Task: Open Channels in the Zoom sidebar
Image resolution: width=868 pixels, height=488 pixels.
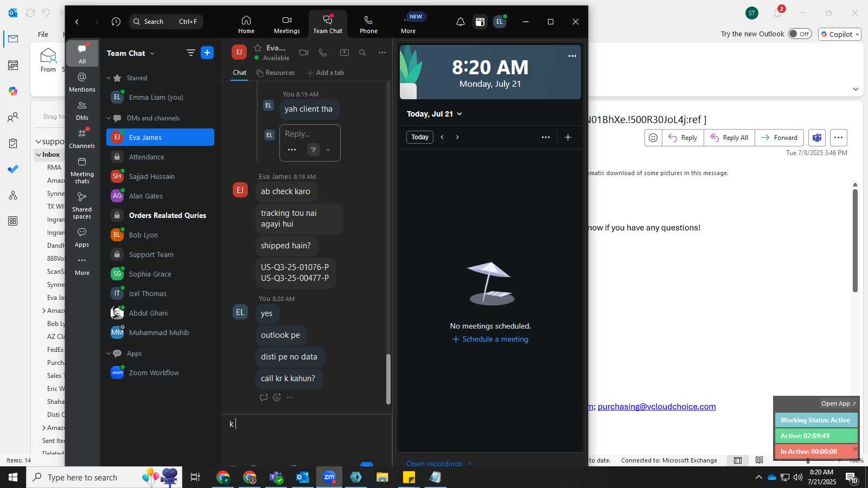Action: coord(82,138)
